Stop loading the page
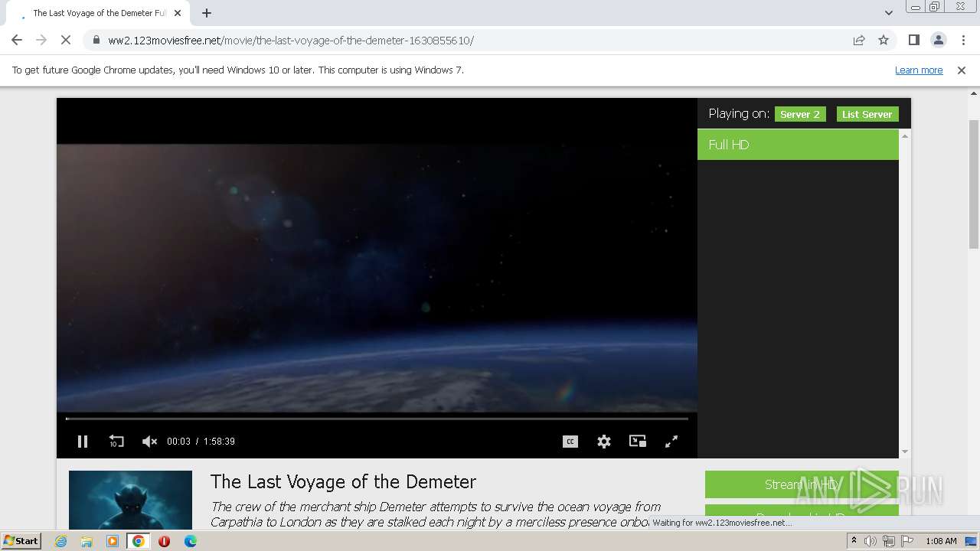 coord(66,41)
